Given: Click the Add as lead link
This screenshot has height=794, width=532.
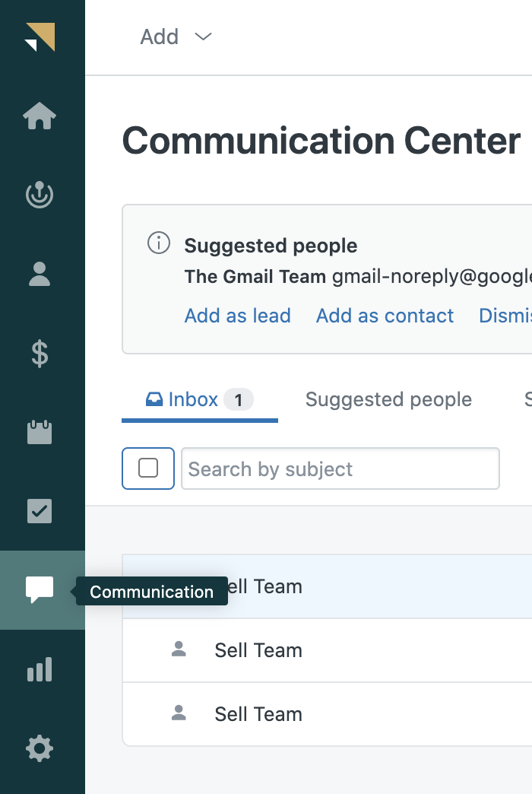Looking at the screenshot, I should [237, 316].
